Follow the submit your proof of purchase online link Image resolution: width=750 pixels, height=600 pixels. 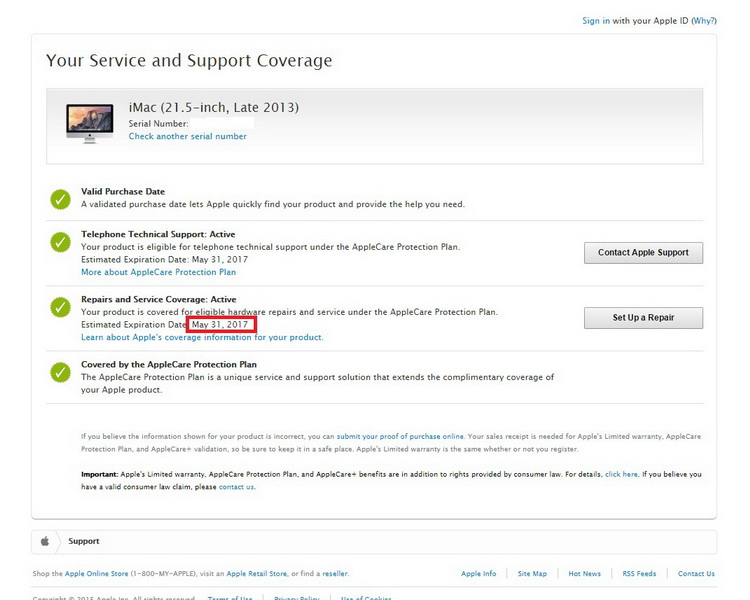point(400,436)
